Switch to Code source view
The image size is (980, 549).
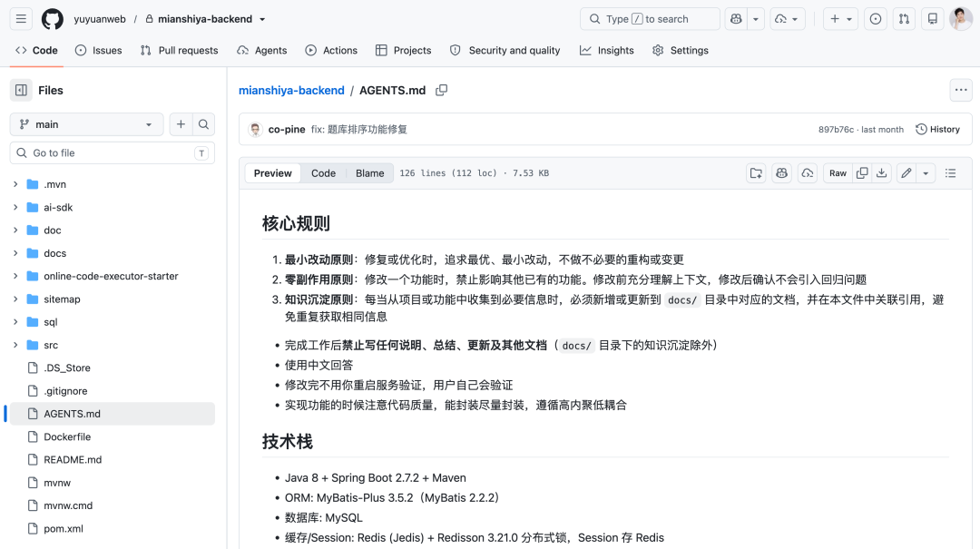pos(323,173)
